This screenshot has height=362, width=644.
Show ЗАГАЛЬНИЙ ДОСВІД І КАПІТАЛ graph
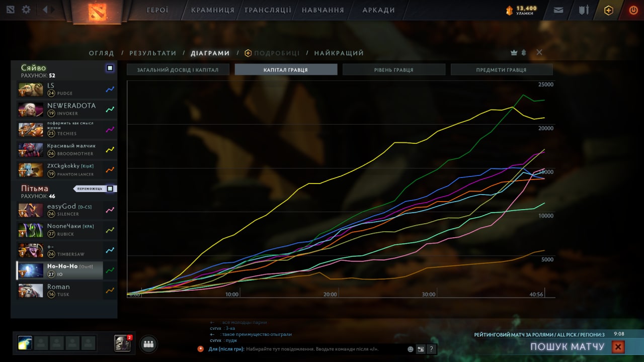(178, 69)
